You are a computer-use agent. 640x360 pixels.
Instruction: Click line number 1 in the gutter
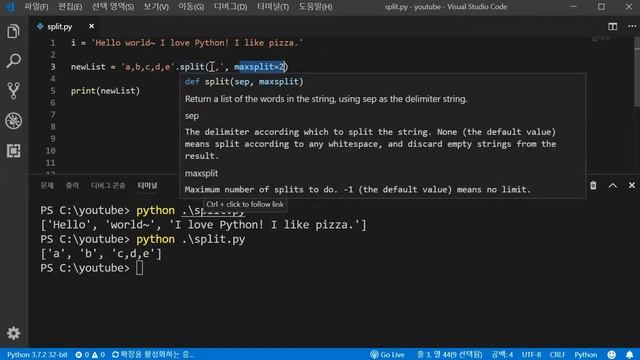point(53,43)
